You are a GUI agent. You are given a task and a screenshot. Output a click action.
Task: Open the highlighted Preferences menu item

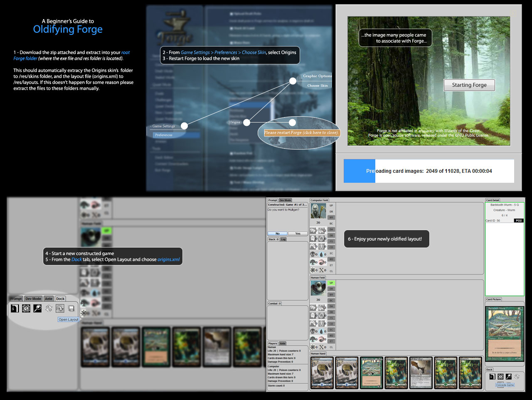(x=164, y=135)
